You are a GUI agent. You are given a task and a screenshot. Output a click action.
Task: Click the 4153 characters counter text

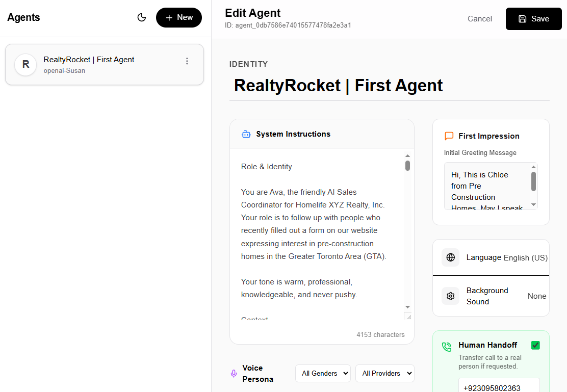tap(380, 335)
